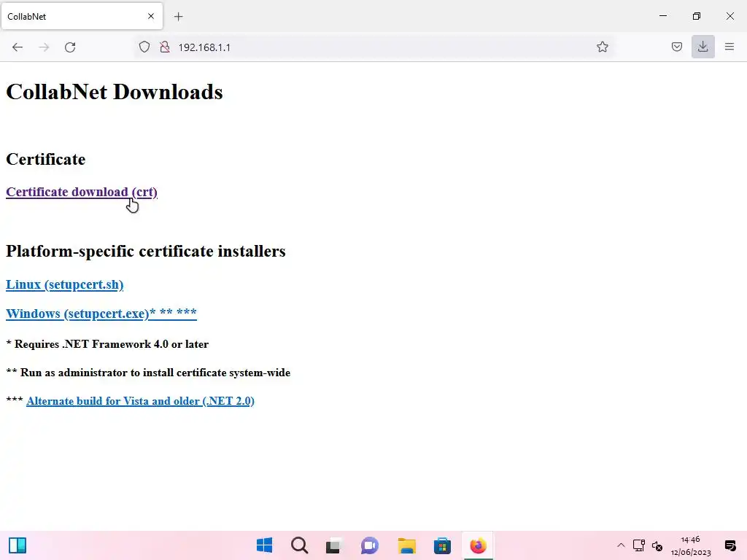Open Alternate build for Vista link
747x560 pixels.
(140, 401)
